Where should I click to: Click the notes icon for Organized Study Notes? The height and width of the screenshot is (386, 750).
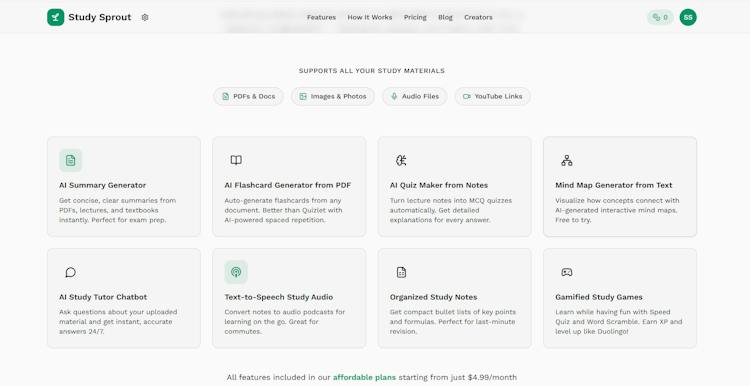tap(401, 272)
